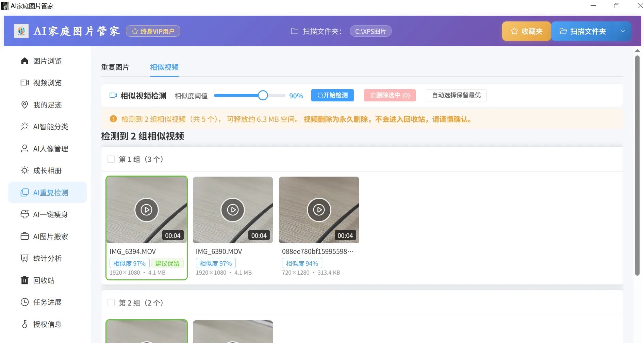The width and height of the screenshot is (644, 343).
Task: Click 90% threshold value
Action: coord(296,96)
